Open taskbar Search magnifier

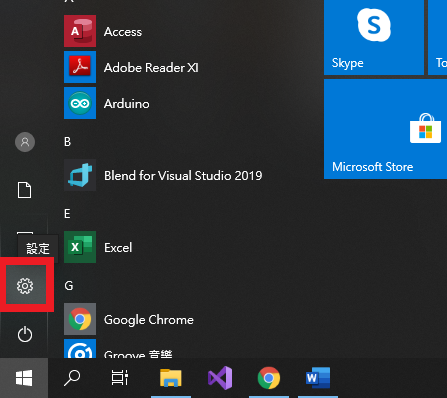point(72,378)
